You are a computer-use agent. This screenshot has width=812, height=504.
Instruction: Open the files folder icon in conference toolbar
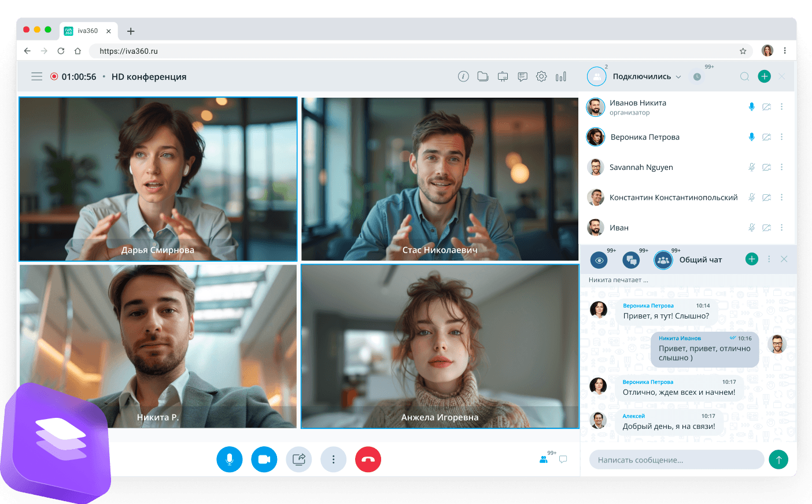click(x=483, y=76)
